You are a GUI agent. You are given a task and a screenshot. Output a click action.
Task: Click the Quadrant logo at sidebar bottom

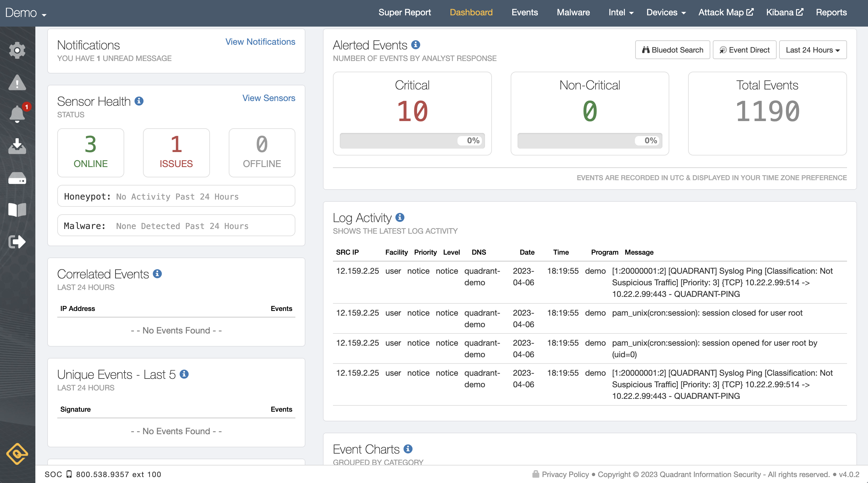pos(17,454)
